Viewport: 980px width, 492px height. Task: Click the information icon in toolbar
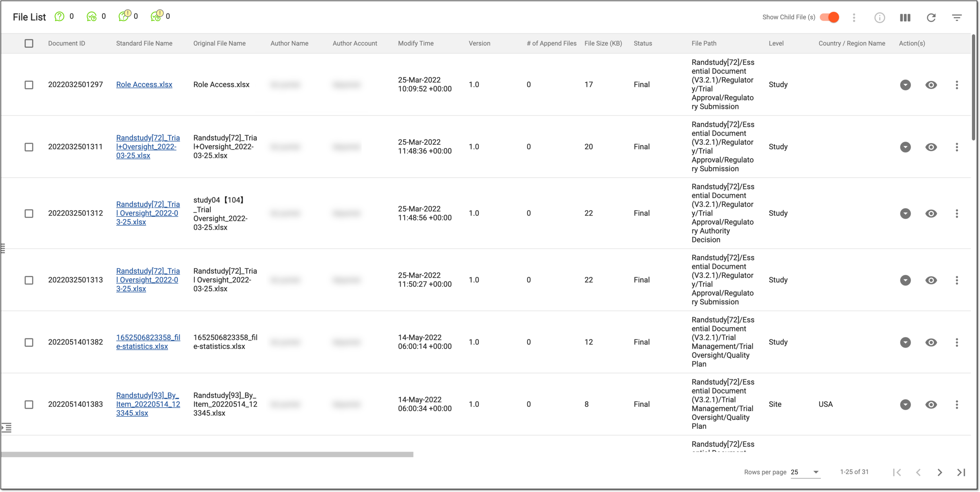[880, 18]
